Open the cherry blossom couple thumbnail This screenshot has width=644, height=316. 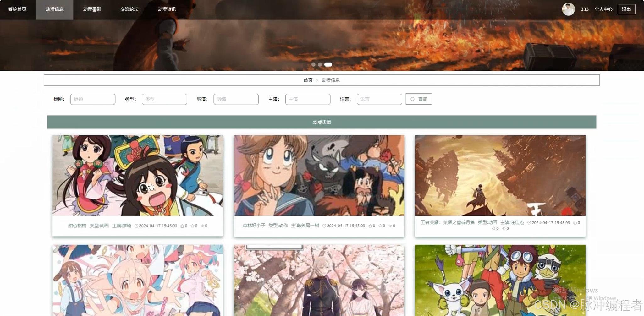coord(319,280)
